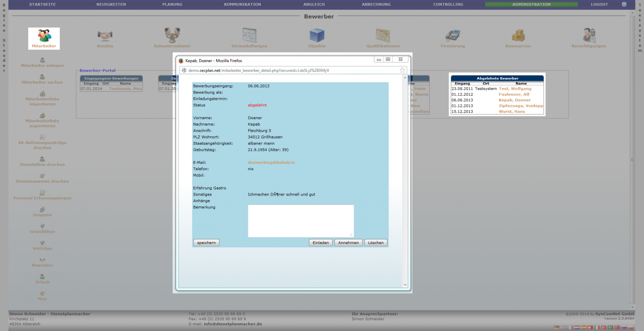Switch language with Turkish flag
Image resolution: width=644 pixels, height=331 pixels.
(x=604, y=328)
